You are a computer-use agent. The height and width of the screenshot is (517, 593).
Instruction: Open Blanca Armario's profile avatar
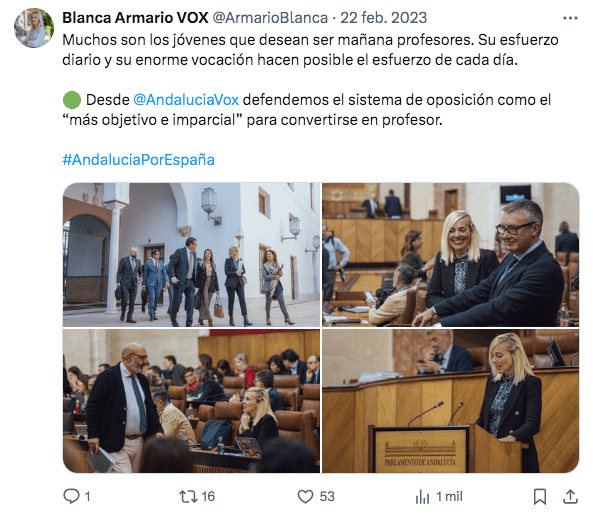34,28
